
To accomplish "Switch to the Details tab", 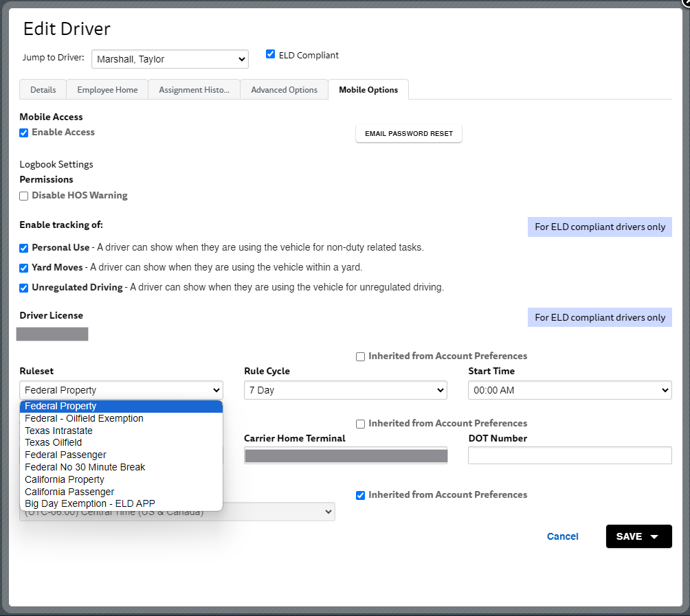I will 43,90.
